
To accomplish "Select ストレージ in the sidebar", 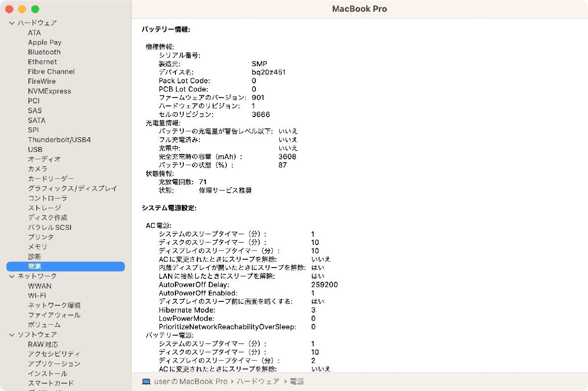I will (x=44, y=208).
